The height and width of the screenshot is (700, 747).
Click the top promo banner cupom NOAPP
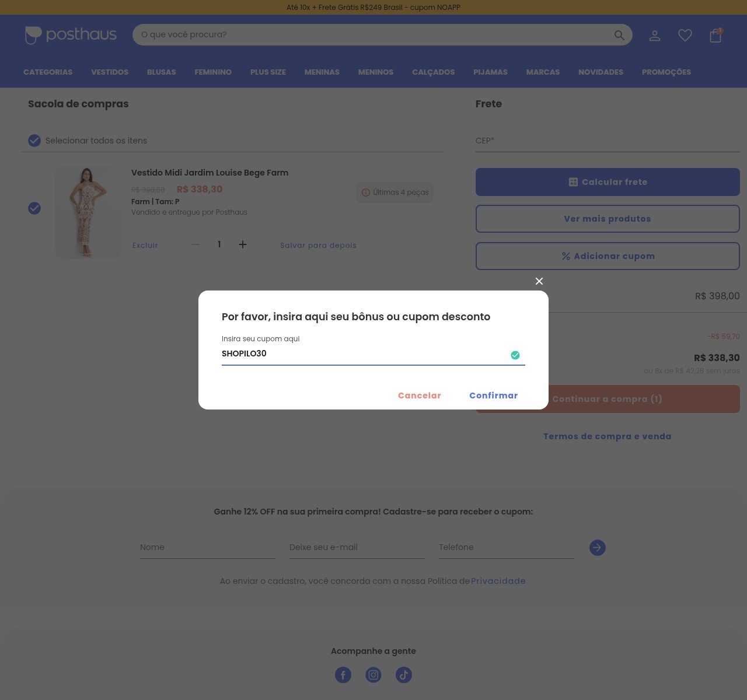pyautogui.click(x=373, y=8)
